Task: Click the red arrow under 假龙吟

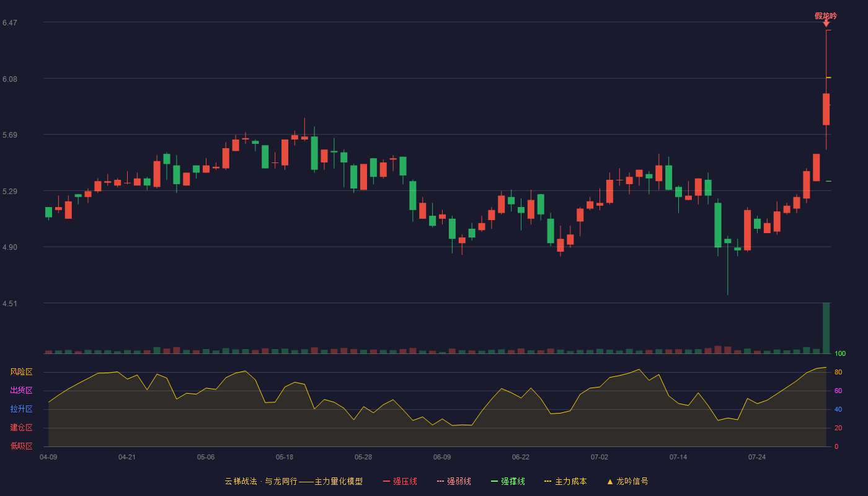Action: click(826, 24)
